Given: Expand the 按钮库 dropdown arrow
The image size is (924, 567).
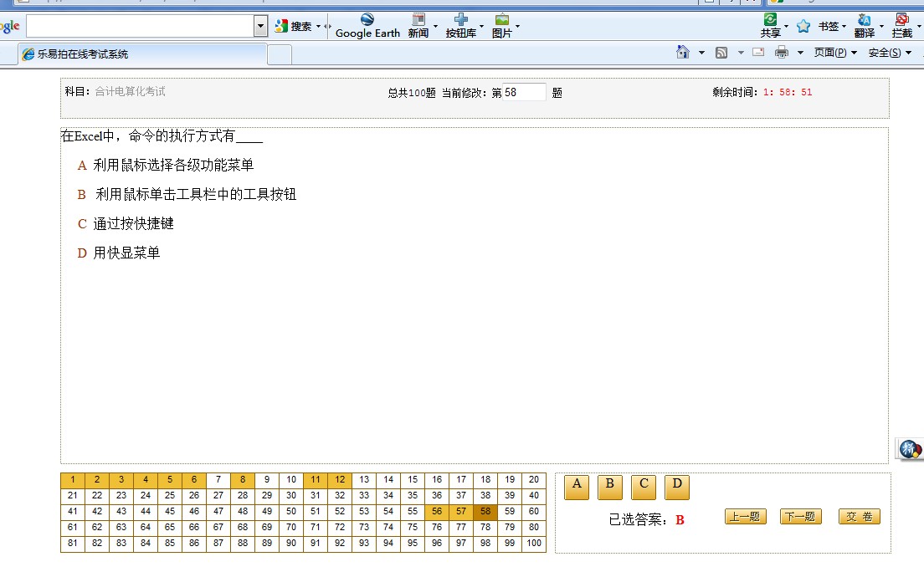Looking at the screenshot, I should (481, 26).
